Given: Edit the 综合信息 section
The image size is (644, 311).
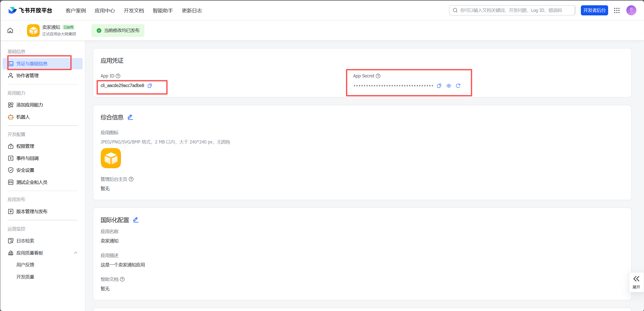Looking at the screenshot, I should click(130, 117).
